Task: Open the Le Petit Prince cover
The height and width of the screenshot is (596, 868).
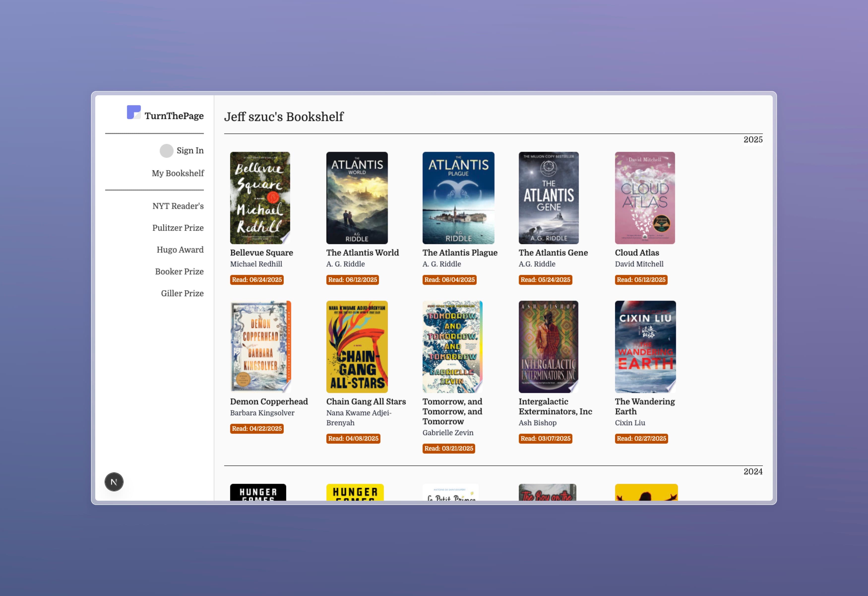Action: (450, 492)
